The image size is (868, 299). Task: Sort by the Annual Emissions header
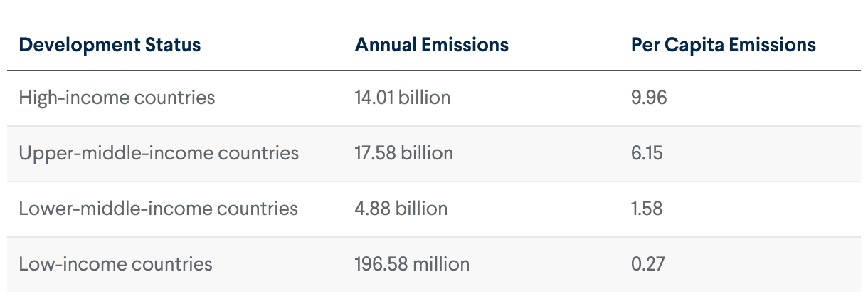point(431,45)
